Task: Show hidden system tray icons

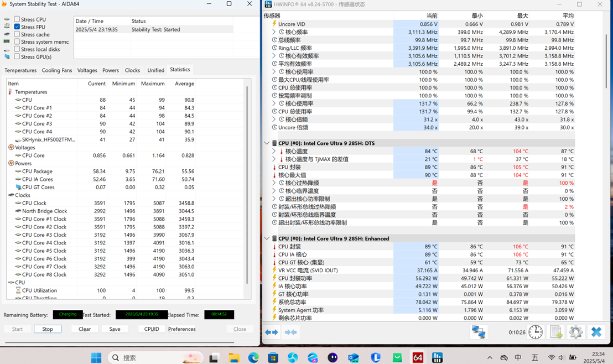Action: (x=490, y=357)
